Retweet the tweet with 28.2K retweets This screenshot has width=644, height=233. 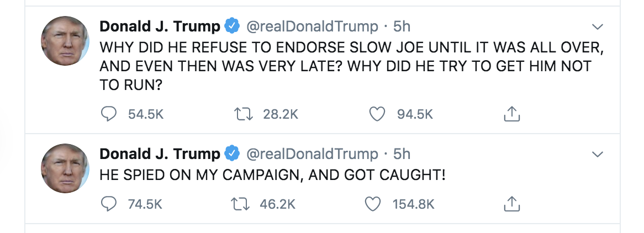point(243,114)
